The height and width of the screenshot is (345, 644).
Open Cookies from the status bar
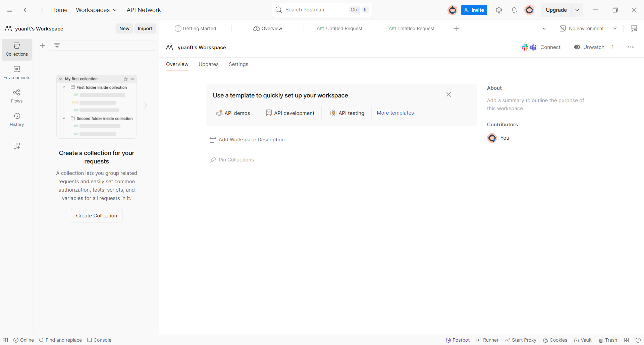click(x=555, y=340)
